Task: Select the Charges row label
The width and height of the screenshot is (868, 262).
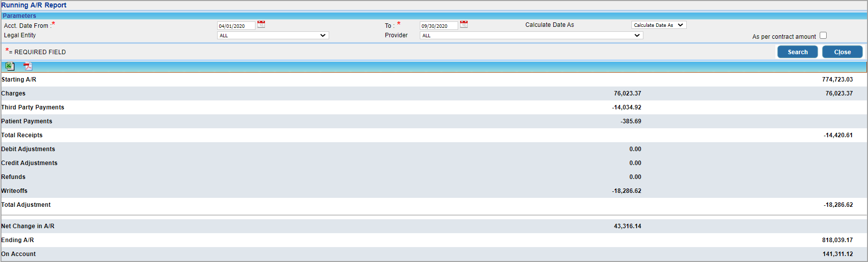Action: [13, 93]
